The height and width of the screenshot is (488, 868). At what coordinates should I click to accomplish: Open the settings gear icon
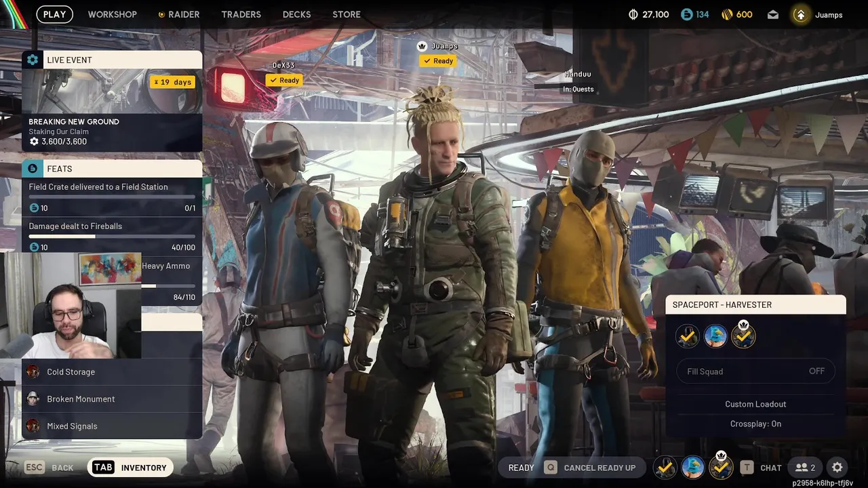pyautogui.click(x=837, y=468)
